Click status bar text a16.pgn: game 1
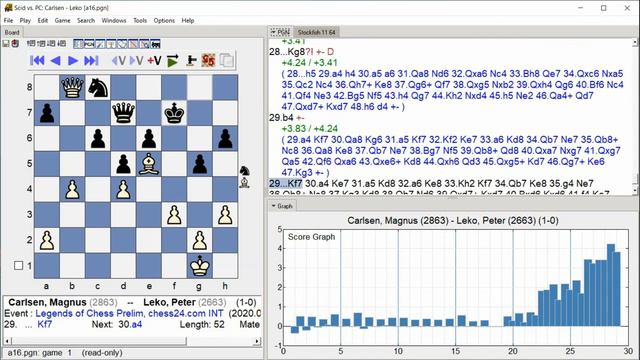 (40, 353)
